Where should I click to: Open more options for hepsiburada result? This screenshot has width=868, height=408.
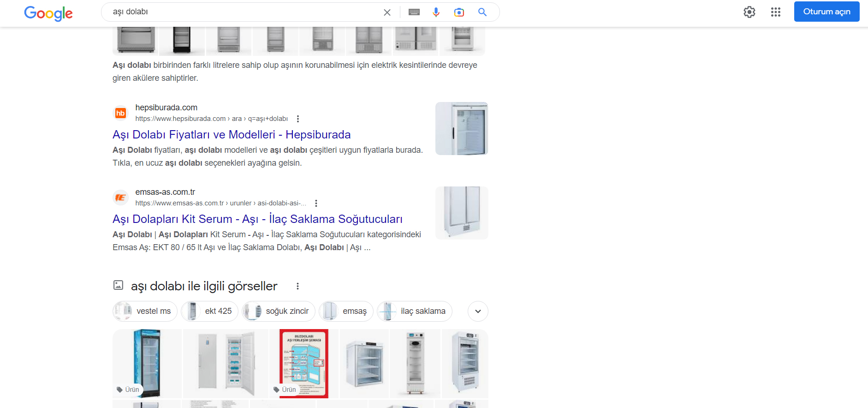coord(298,119)
